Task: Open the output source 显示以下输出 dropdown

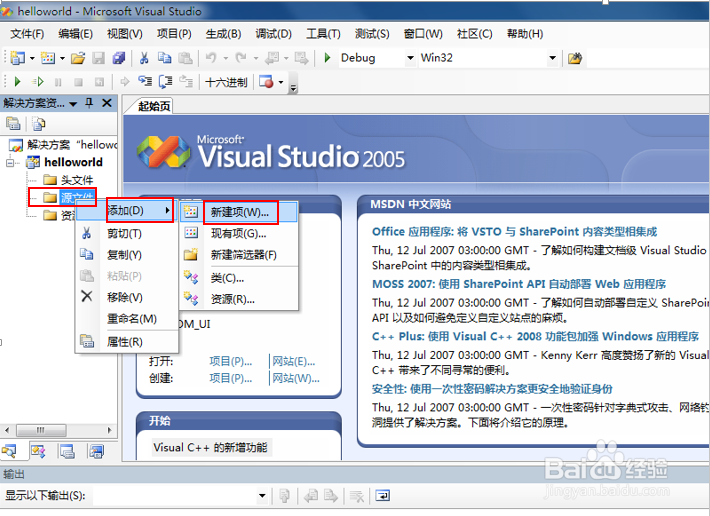Action: [262, 496]
